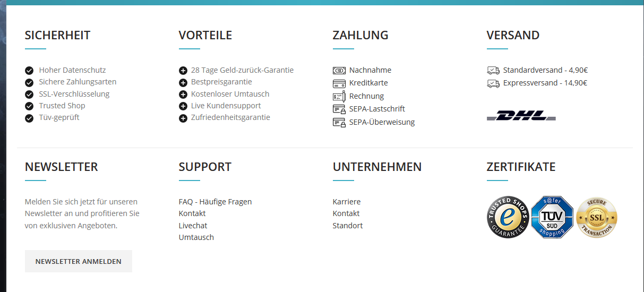644x292 pixels.
Task: Click the Trusted Shops Guarantee badge
Action: tap(508, 217)
